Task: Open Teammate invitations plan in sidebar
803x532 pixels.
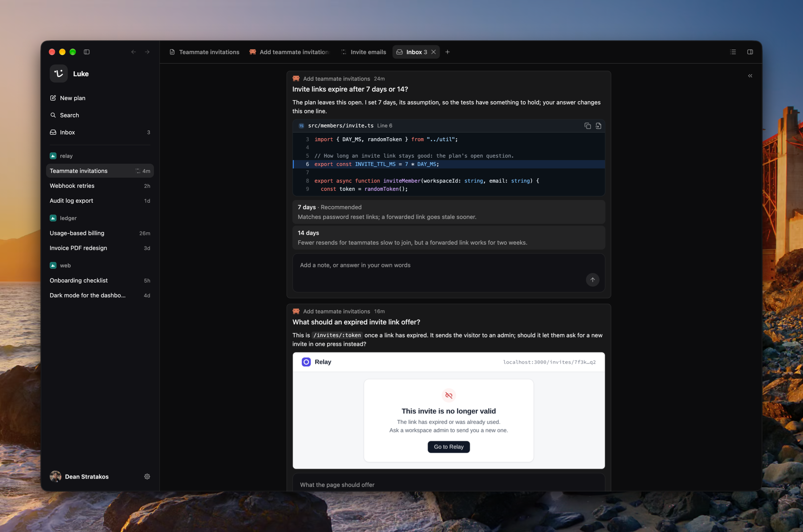Action: (100, 171)
